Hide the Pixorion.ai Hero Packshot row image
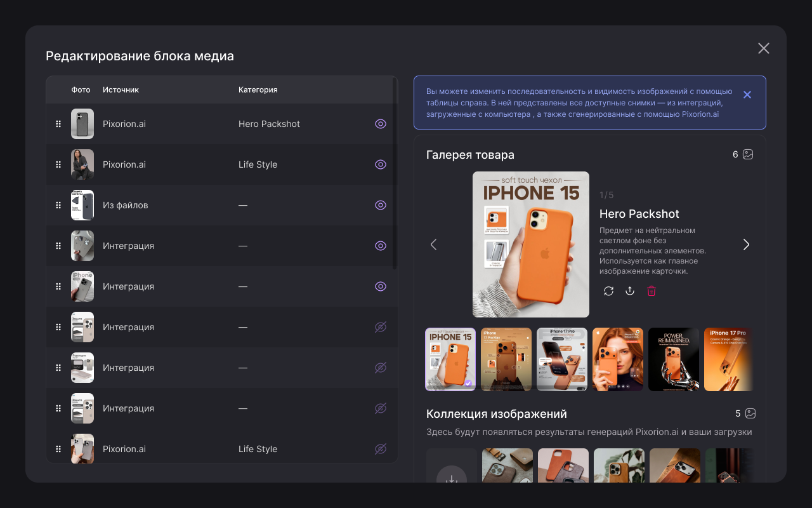812x508 pixels. 381,124
